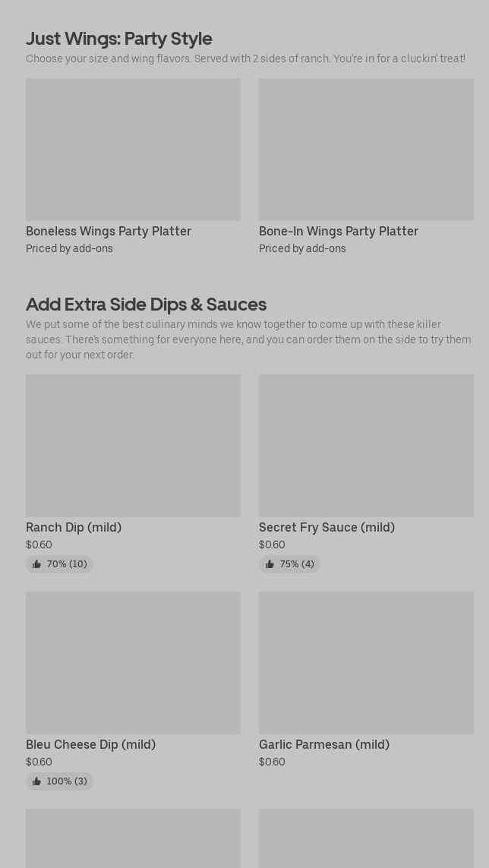Click the Add Extra Side Dips & Sauces heading
Viewport: 489px width, 868px height.
(146, 304)
